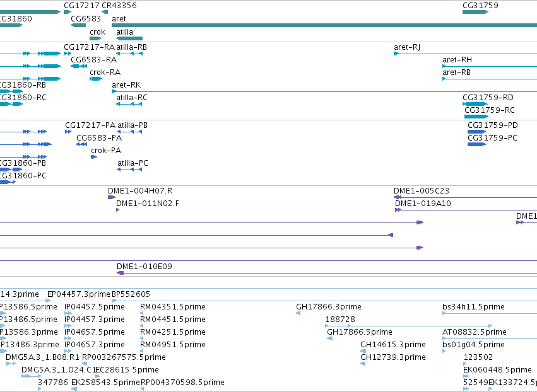Select transcript atilla-RC

[x=132, y=98]
